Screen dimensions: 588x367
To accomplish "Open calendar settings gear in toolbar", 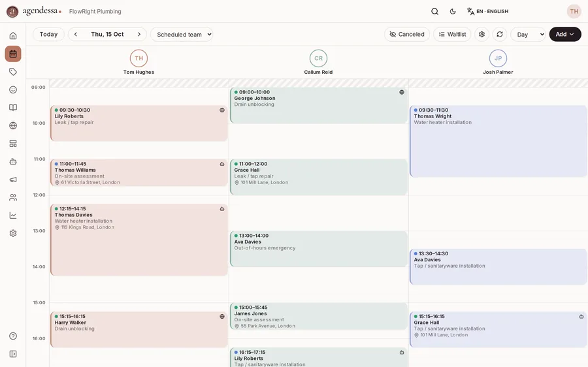I will (x=482, y=34).
